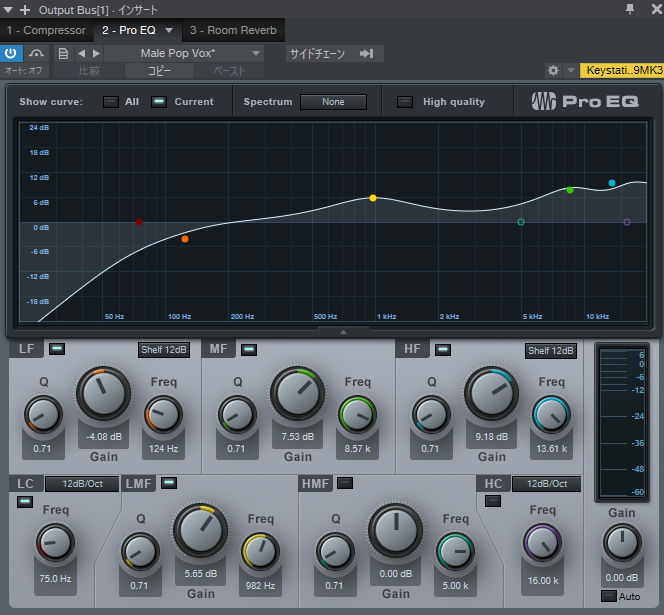Click the コピー copy button

(159, 71)
